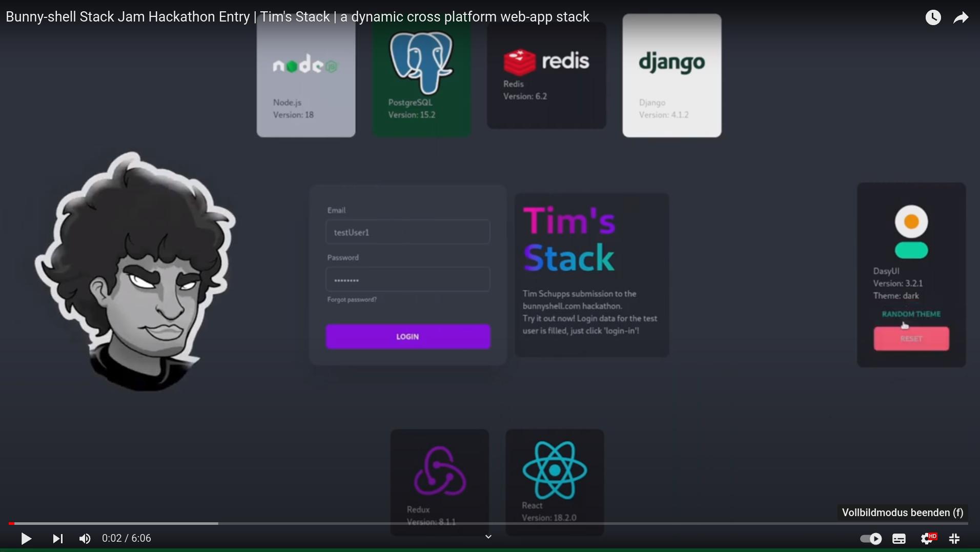The width and height of the screenshot is (980, 552).
Task: Click the 'Version: 18' Node.js text
Action: point(293,115)
